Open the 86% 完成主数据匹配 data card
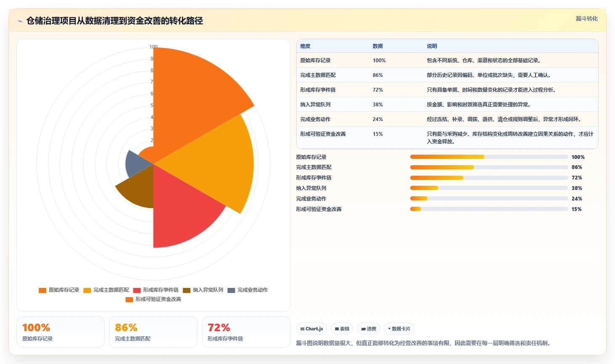The width and height of the screenshot is (615, 364). tap(153, 332)
